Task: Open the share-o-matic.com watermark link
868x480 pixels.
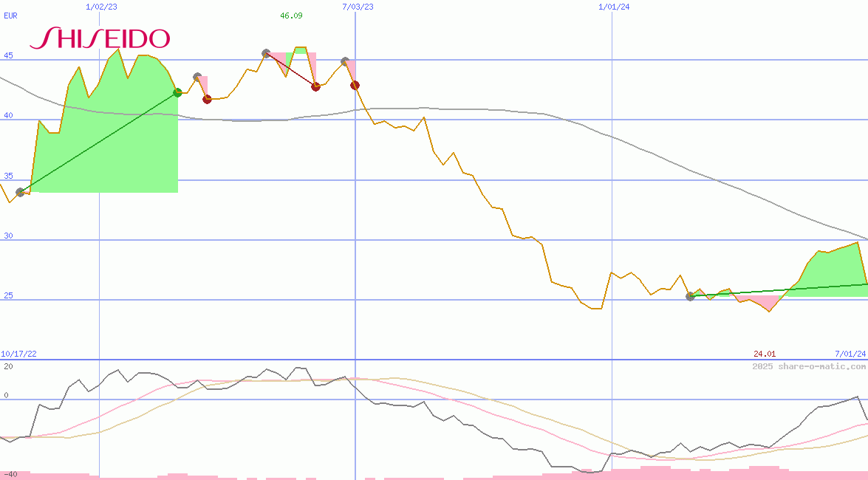Action: (809, 366)
